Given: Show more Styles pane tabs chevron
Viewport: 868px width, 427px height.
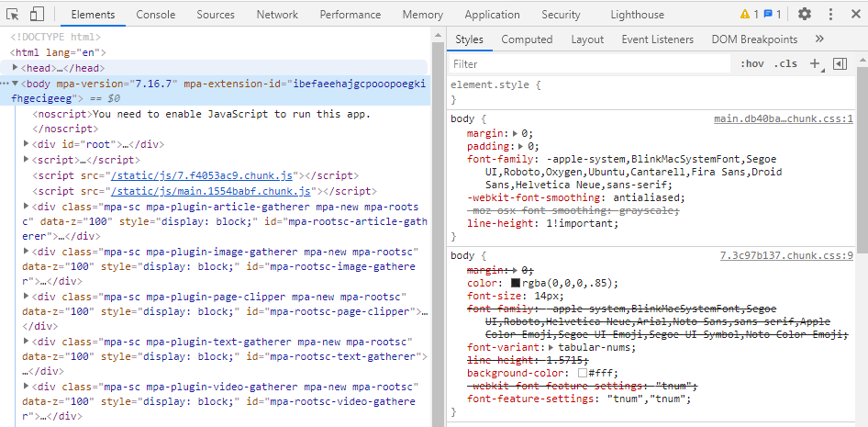Looking at the screenshot, I should (819, 39).
